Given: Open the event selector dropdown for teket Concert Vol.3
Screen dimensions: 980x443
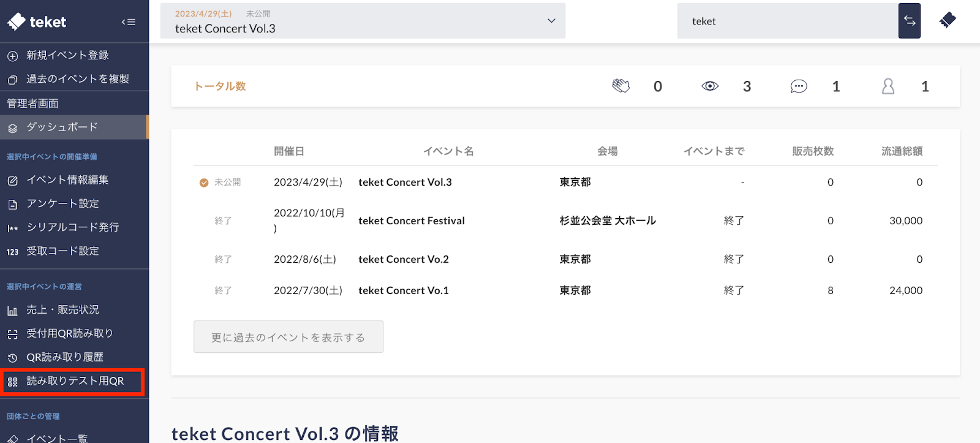Looking at the screenshot, I should [363, 21].
